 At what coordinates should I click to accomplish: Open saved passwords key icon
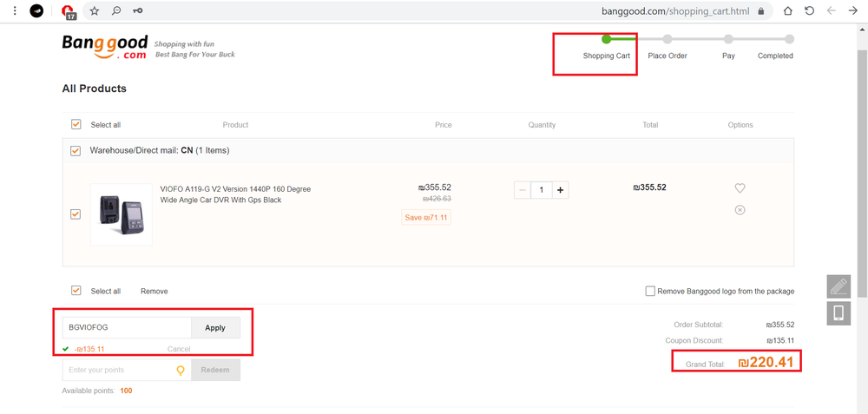(137, 10)
